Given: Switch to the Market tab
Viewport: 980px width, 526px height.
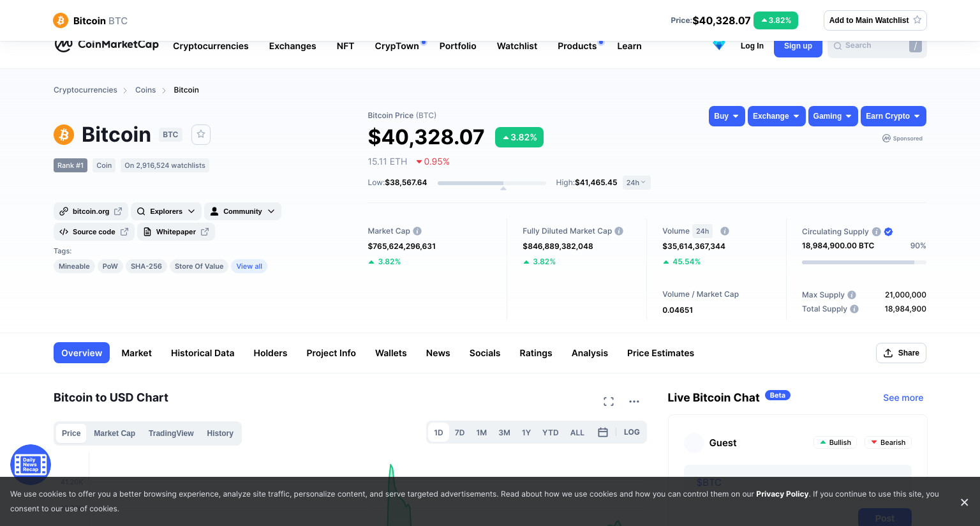Looking at the screenshot, I should 137,353.
